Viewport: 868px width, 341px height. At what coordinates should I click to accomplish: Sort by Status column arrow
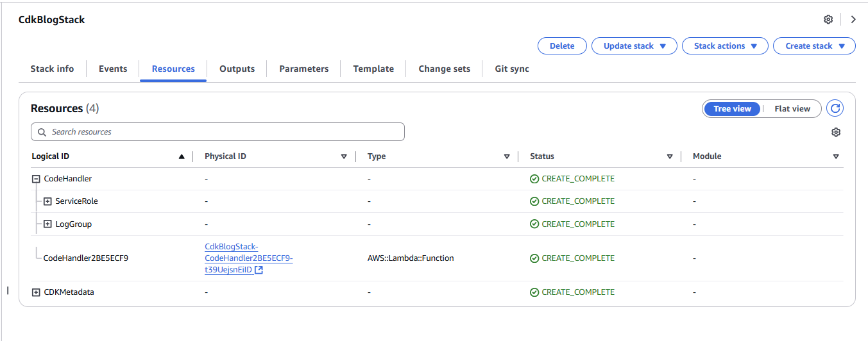(x=670, y=156)
